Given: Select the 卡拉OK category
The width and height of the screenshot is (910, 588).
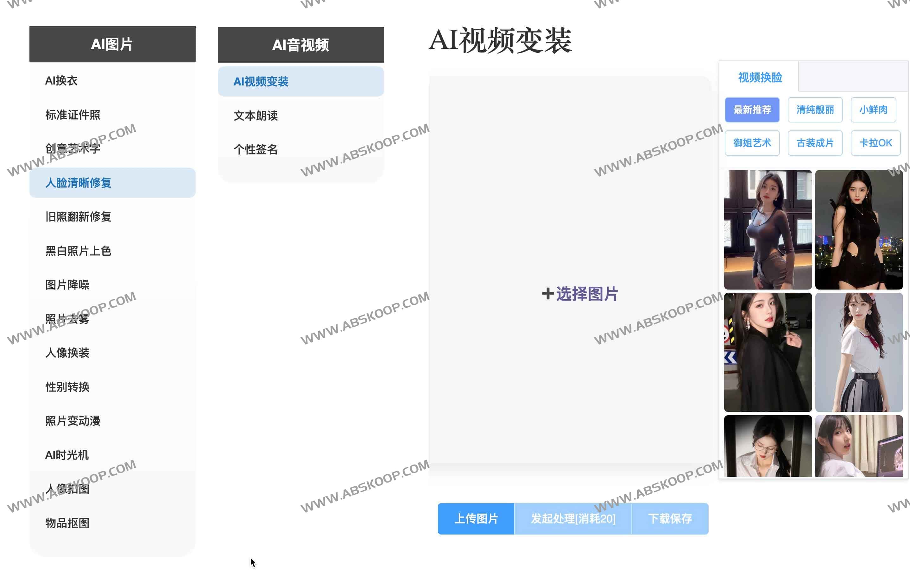Looking at the screenshot, I should 875,143.
